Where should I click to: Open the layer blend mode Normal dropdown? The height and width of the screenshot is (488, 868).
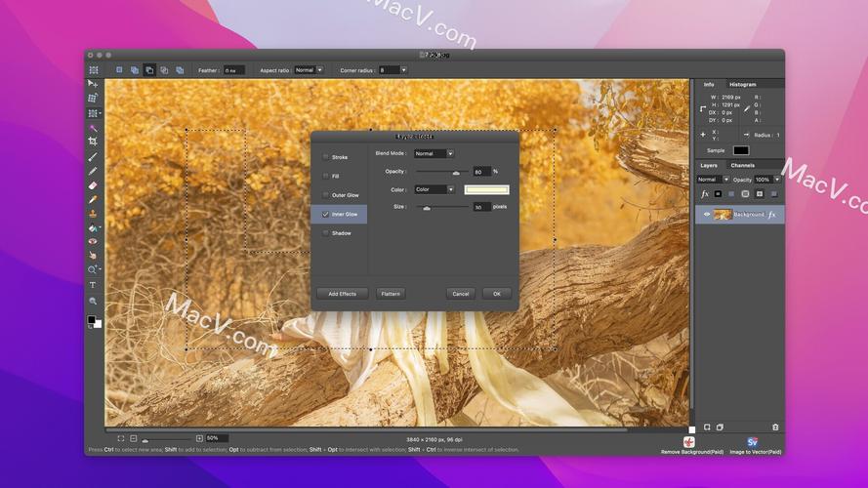[x=713, y=180]
